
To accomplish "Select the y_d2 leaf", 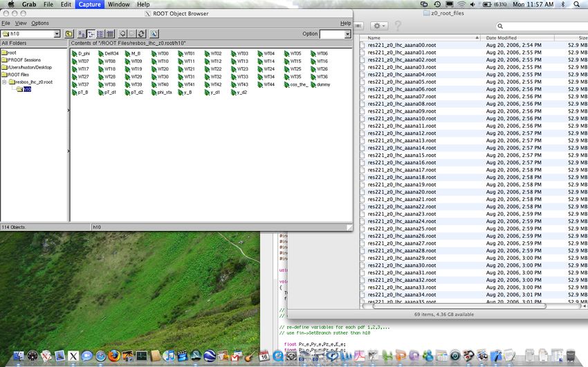I will click(x=239, y=92).
